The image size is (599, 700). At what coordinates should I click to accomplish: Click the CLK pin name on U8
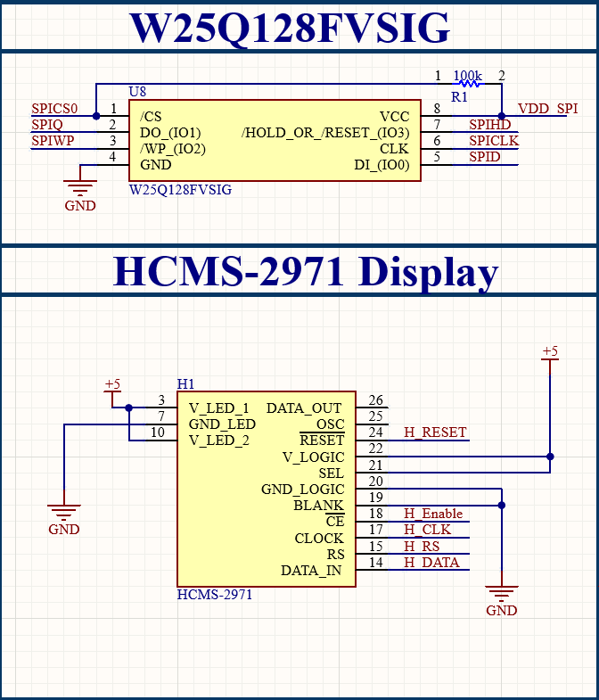[395, 149]
